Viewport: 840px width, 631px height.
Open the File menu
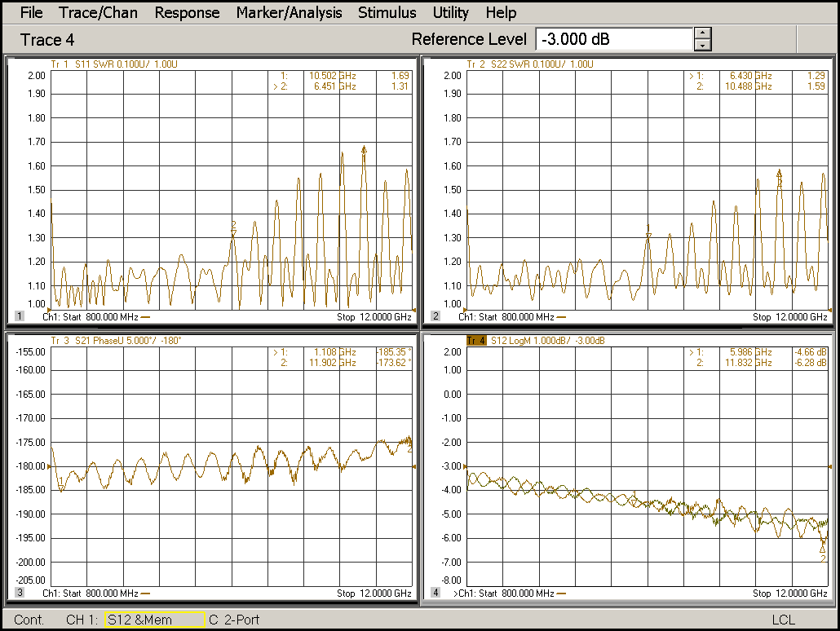31,12
